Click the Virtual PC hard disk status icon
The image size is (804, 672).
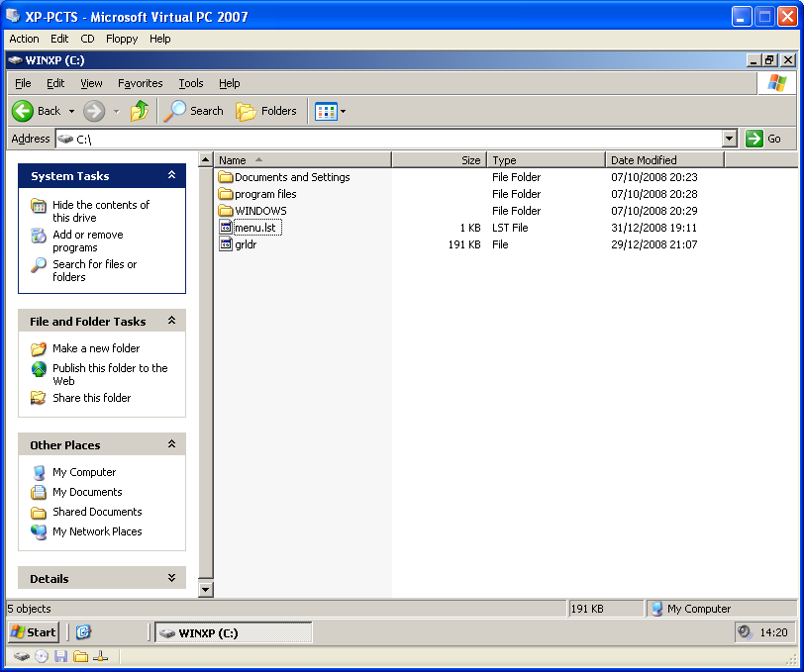22,656
